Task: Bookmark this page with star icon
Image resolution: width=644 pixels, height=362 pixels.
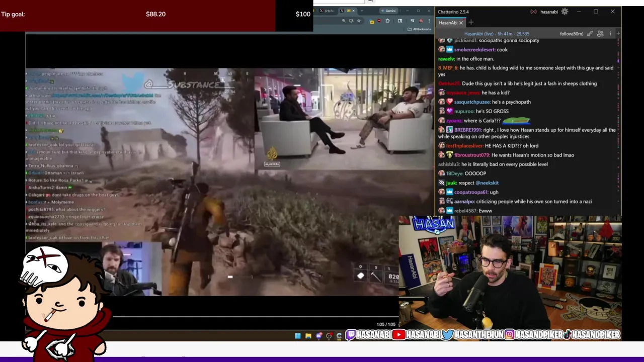Action: 358,21
